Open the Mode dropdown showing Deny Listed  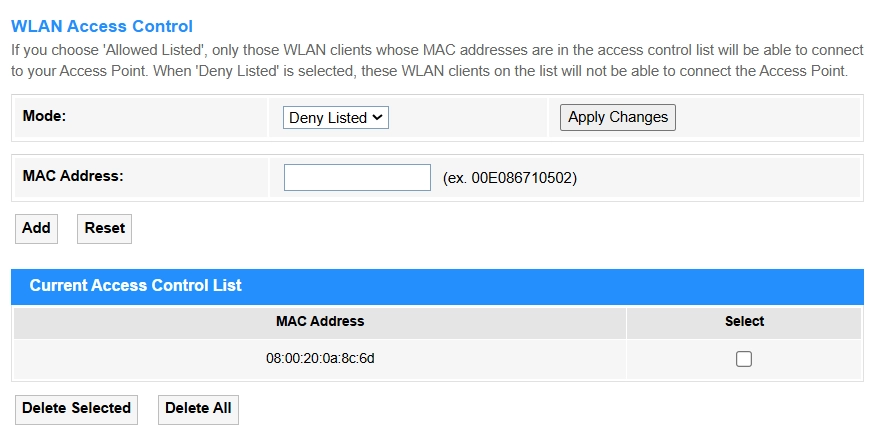pos(335,118)
